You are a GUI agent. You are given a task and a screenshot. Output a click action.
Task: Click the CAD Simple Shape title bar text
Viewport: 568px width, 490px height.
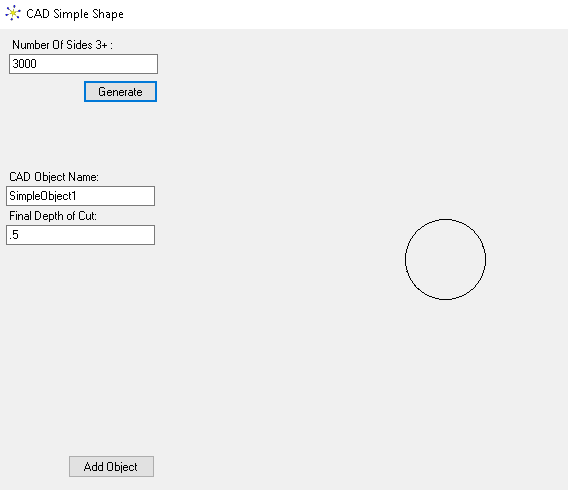(x=75, y=14)
